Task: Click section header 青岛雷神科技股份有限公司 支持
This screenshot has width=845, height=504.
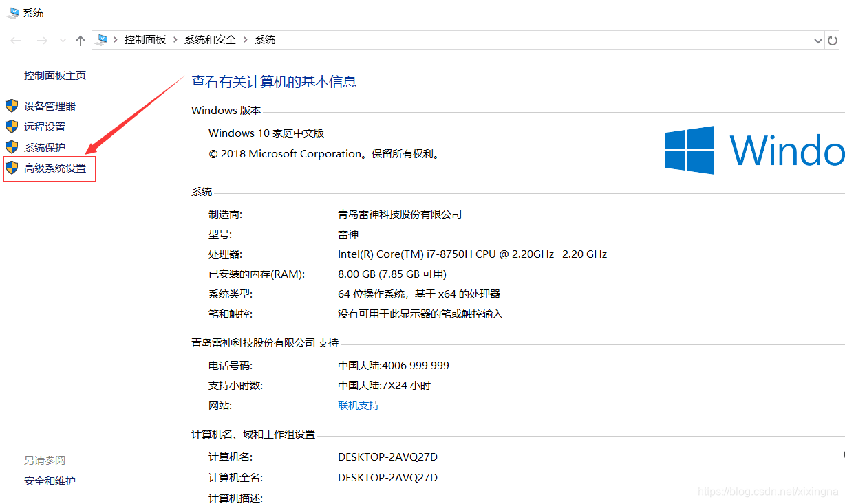Action: tap(265, 342)
